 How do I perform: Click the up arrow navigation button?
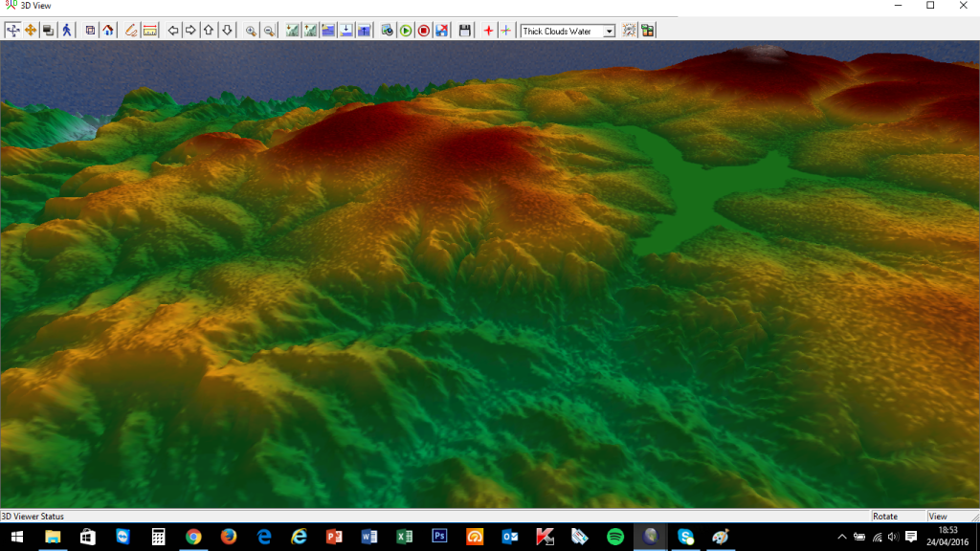209,31
